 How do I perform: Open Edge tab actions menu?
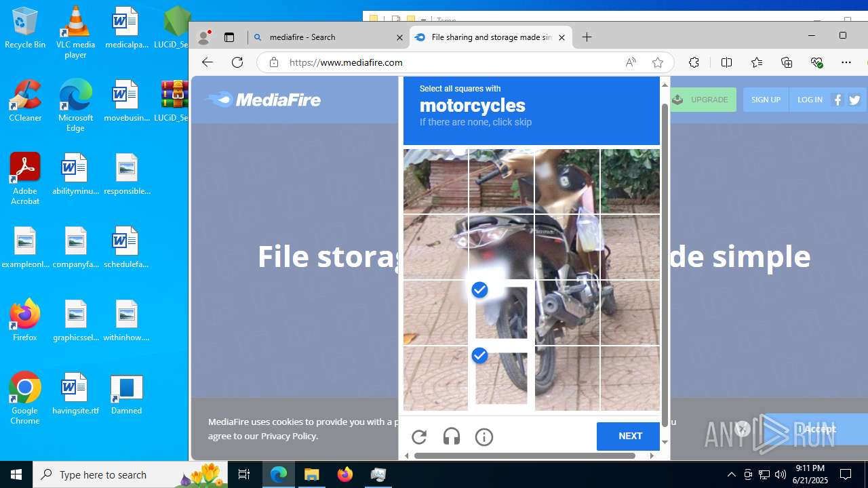[229, 37]
